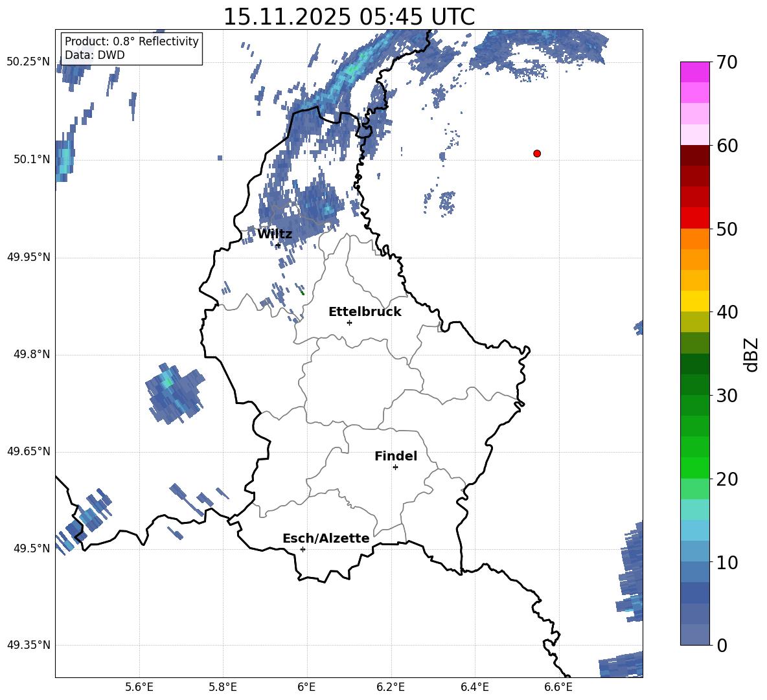Click the Wiltz city label
767x700 pixels.
[x=275, y=234]
